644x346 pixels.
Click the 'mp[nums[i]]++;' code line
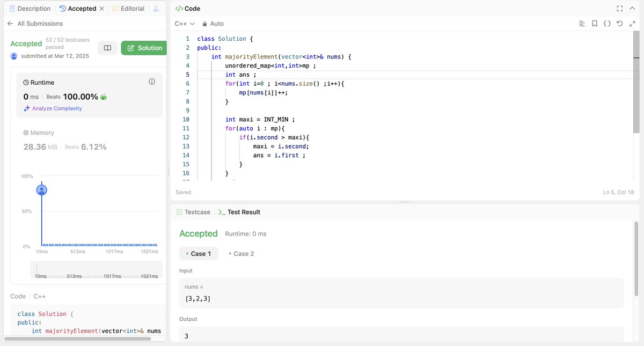pyautogui.click(x=264, y=92)
